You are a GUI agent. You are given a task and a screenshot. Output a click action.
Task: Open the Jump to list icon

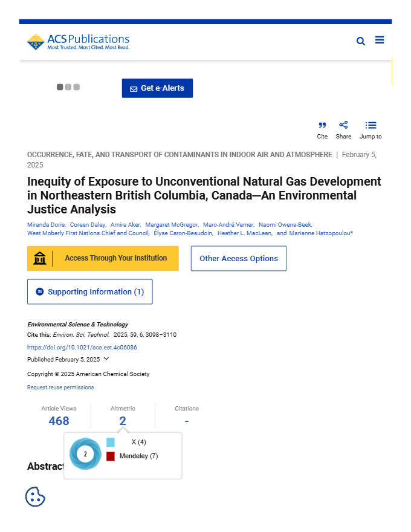click(x=371, y=125)
